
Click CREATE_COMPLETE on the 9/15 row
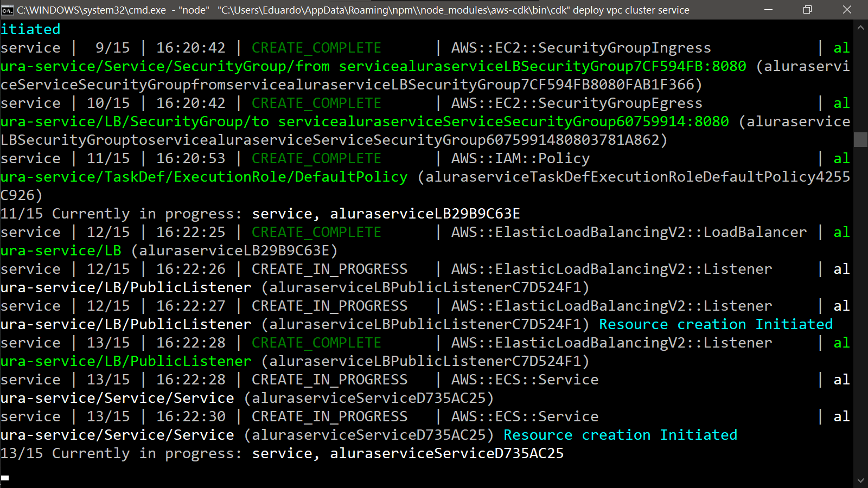point(316,48)
